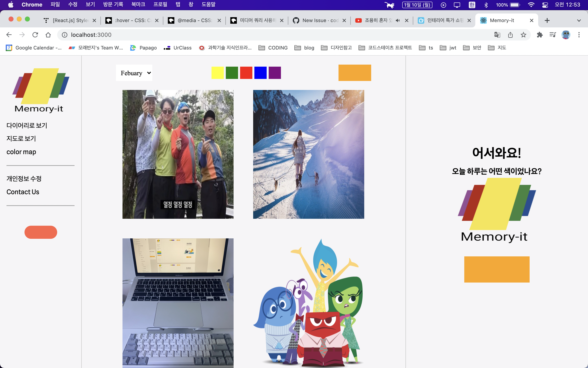
Task: Open a new browser tab
Action: coord(547,20)
